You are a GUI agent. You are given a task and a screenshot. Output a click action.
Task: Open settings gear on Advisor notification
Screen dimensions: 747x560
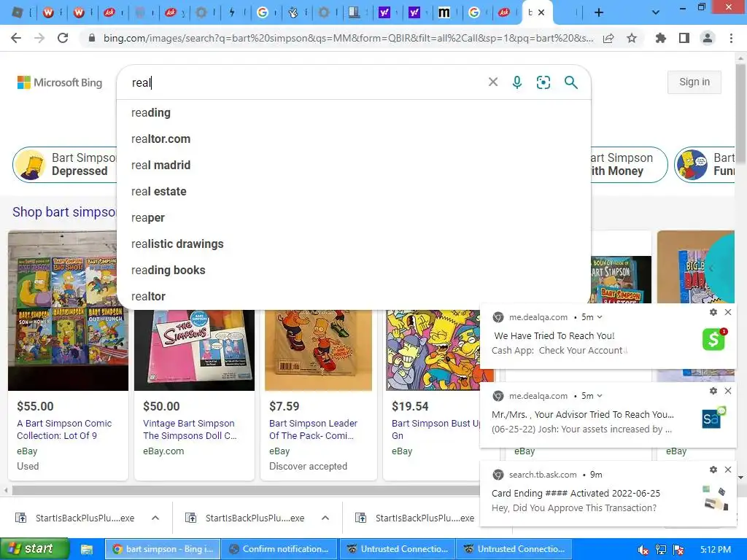pos(713,391)
